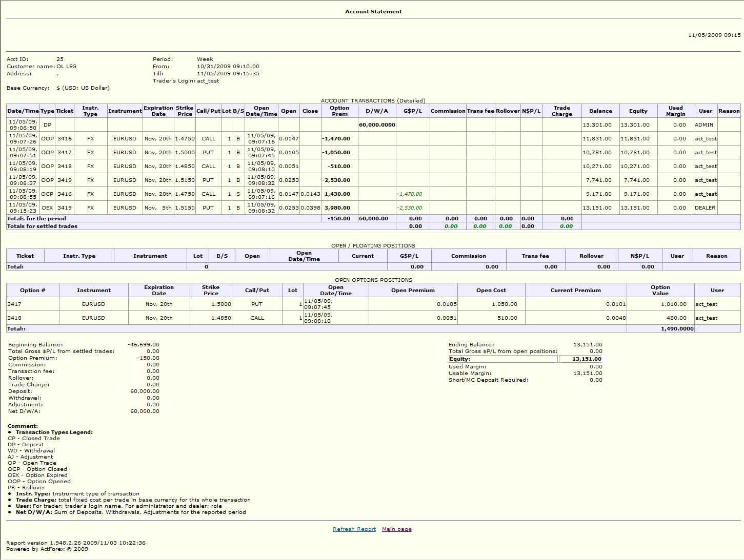The width and height of the screenshot is (744, 560).
Task: Click the Option # column header
Action: coord(33,291)
